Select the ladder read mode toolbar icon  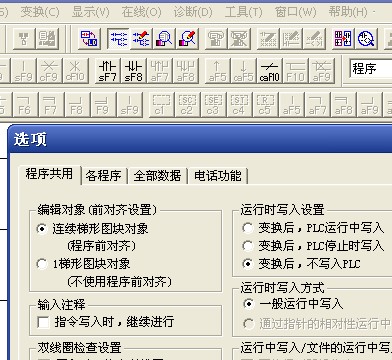[x=118, y=39]
